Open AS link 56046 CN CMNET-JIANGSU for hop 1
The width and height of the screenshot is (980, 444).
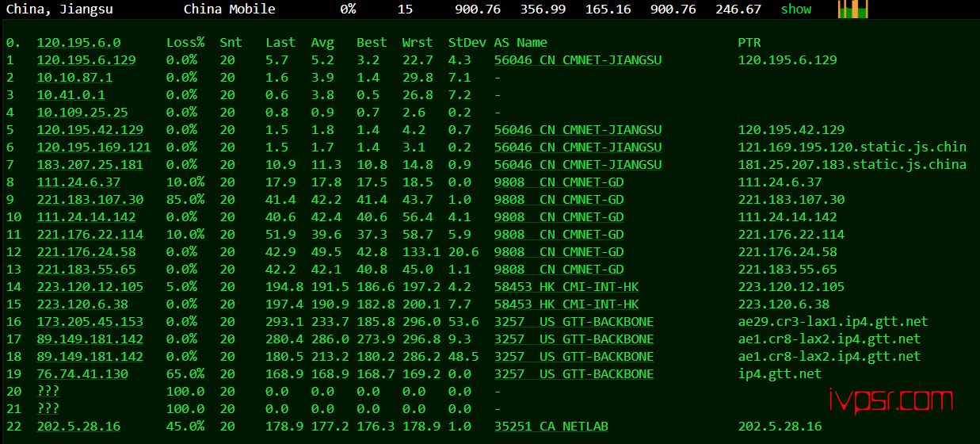pos(578,60)
